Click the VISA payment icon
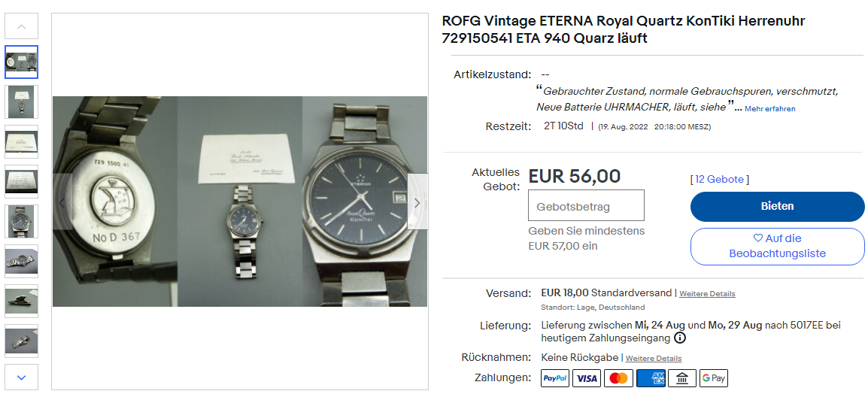The height and width of the screenshot is (394, 868). click(587, 378)
